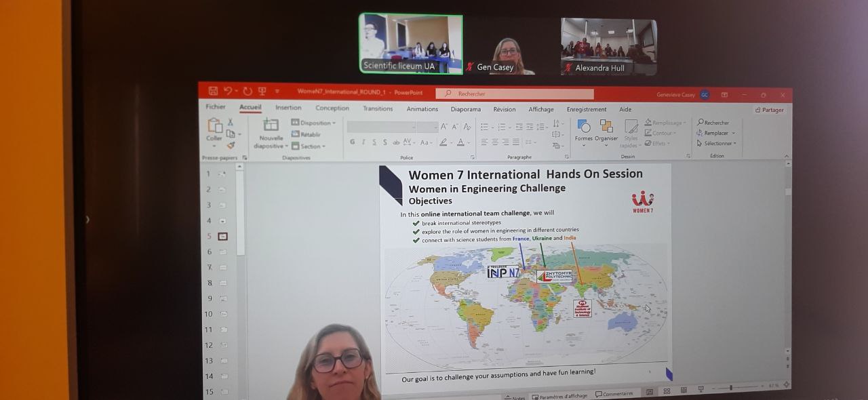868x400 pixels.
Task: Apply bulleted list formatting
Action: tap(486, 127)
